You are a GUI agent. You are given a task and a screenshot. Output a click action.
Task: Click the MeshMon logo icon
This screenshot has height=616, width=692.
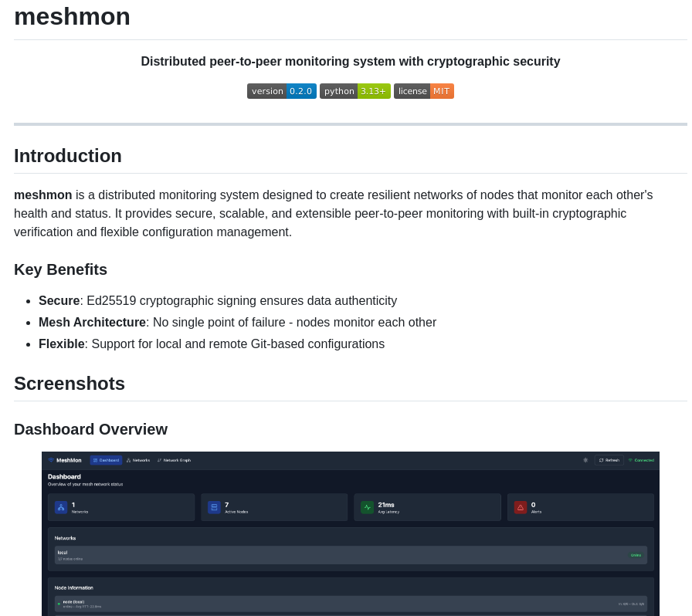coord(53,460)
